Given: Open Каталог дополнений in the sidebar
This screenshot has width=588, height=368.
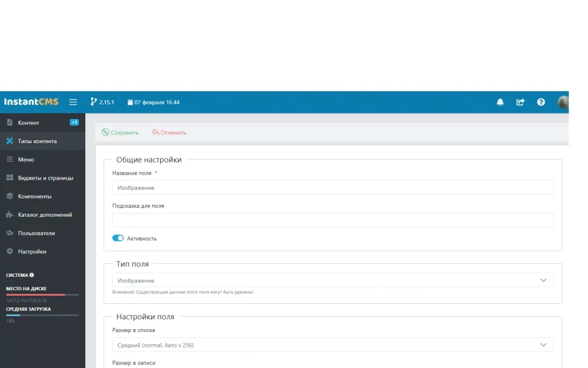Looking at the screenshot, I should pos(42,215).
